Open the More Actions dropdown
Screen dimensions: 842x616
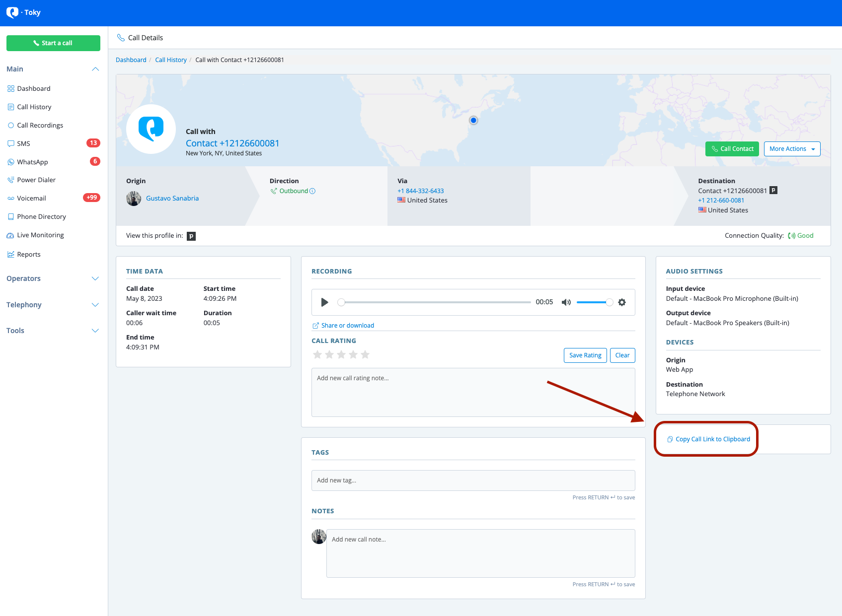coord(792,149)
